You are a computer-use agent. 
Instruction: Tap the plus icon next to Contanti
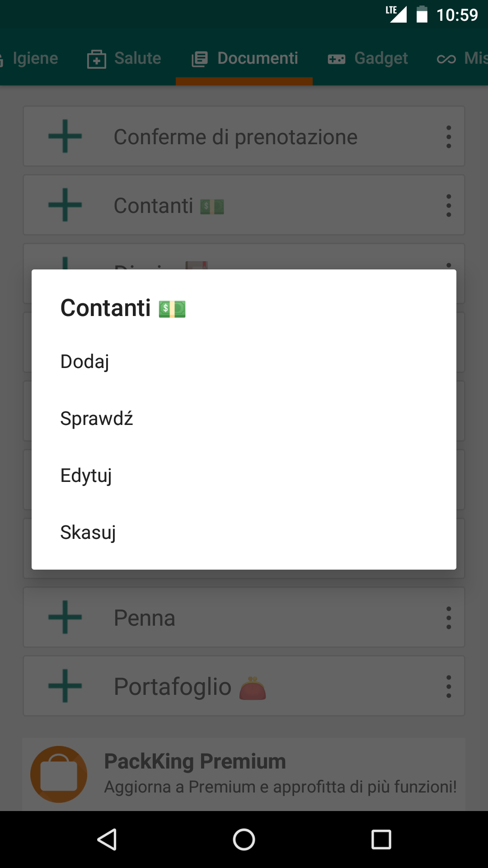point(65,205)
